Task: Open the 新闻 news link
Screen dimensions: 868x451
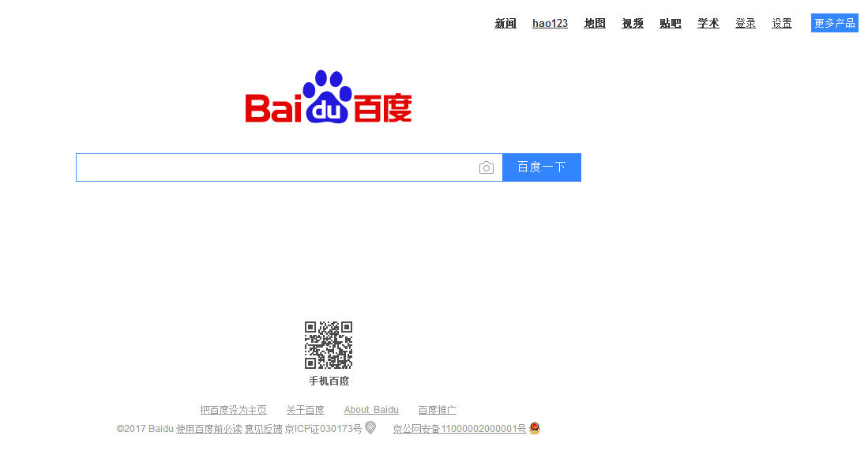Action: click(x=505, y=23)
